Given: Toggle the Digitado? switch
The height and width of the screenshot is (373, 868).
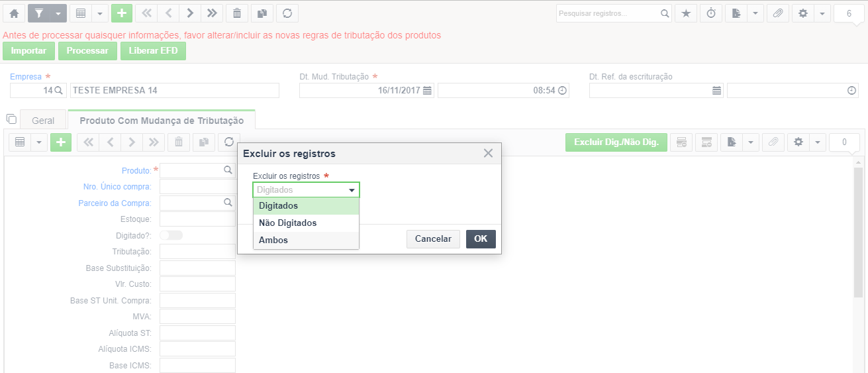Looking at the screenshot, I should click(171, 235).
